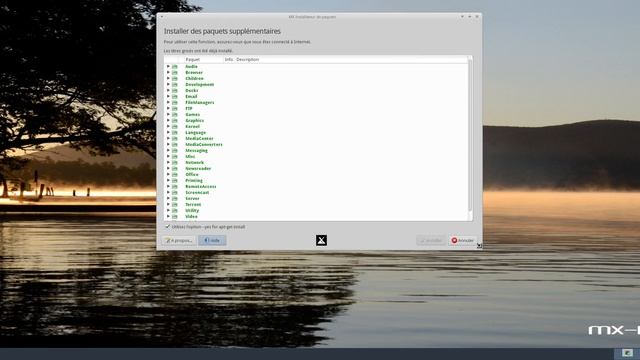640x360 pixels.
Task: Expand the Games category arrow
Action: coord(168,114)
